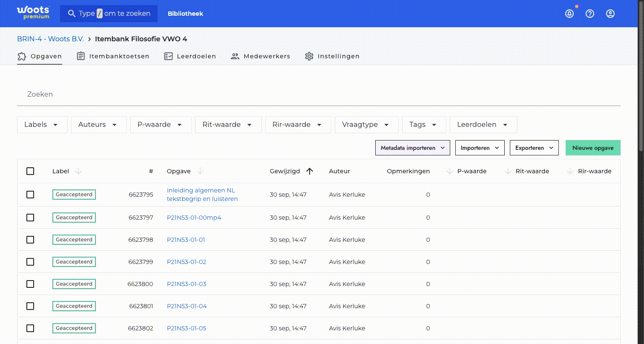644x344 pixels.
Task: Sort by Rit-waarde using its arrow icon
Action: point(508,171)
